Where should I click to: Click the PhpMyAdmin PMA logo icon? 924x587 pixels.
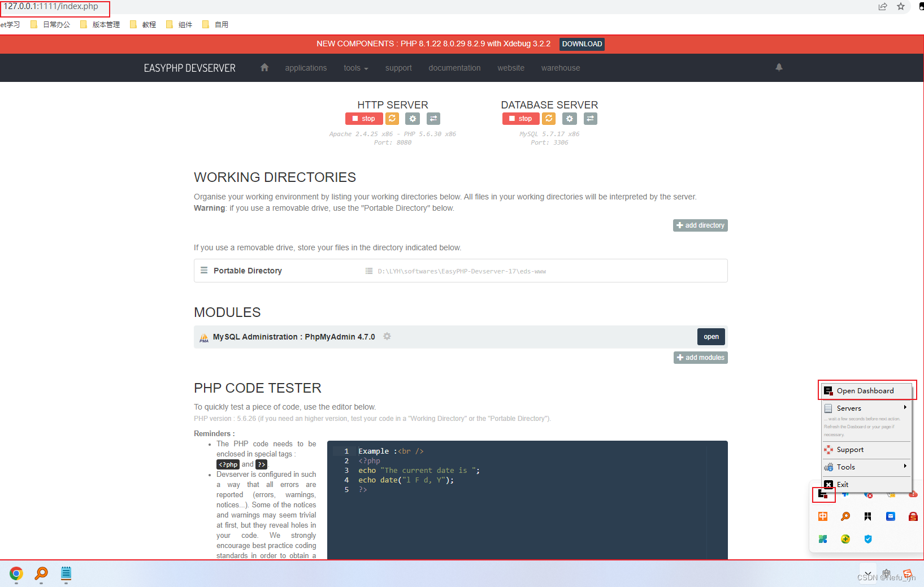pos(204,338)
